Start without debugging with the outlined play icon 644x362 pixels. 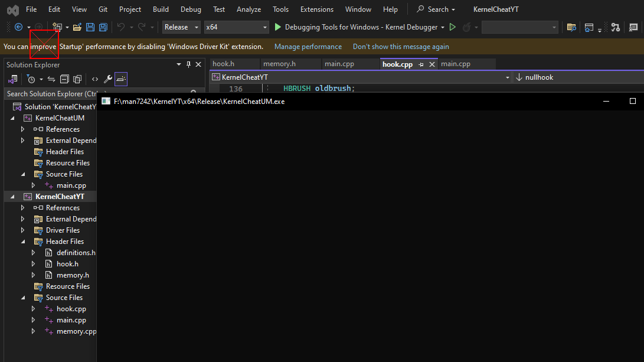[453, 27]
